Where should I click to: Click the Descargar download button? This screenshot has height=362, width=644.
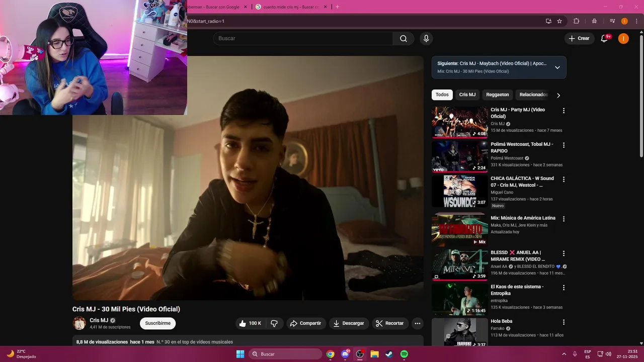pyautogui.click(x=349, y=323)
